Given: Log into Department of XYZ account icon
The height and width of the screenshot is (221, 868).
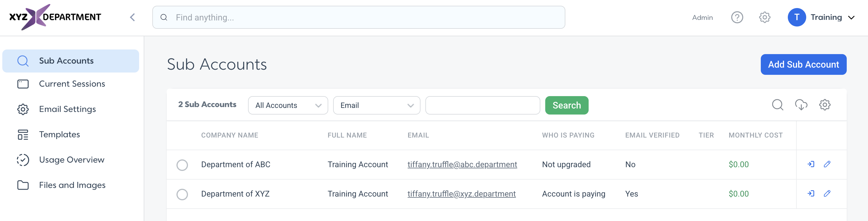Looking at the screenshot, I should click(811, 194).
